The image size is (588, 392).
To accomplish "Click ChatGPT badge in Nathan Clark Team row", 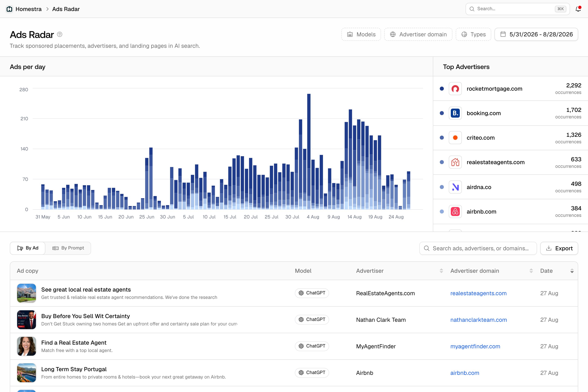I will (x=312, y=320).
